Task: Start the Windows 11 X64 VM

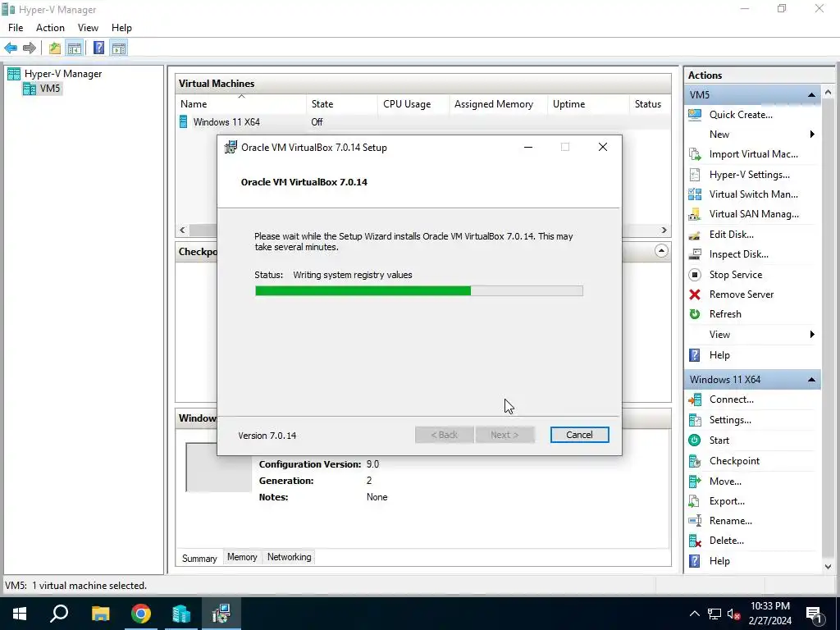Action: [x=719, y=441]
